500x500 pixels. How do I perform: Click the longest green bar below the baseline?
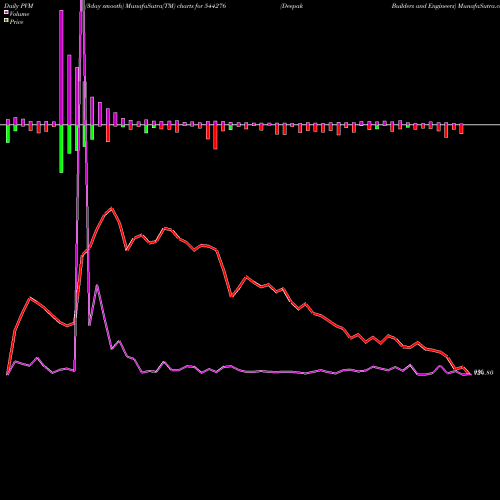point(61,149)
